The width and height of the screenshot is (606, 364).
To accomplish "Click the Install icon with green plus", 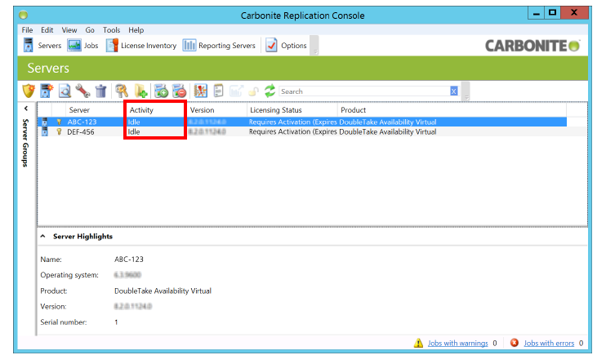I will pyautogui.click(x=161, y=91).
